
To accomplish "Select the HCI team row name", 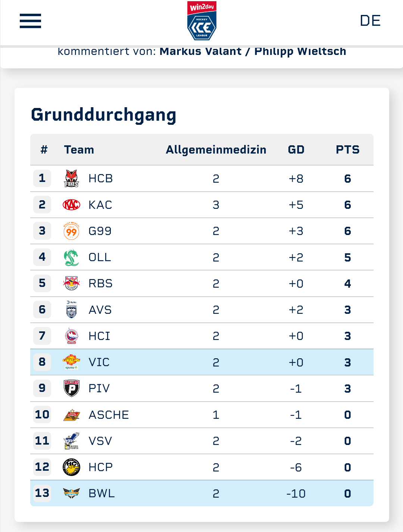I will coord(99,336).
